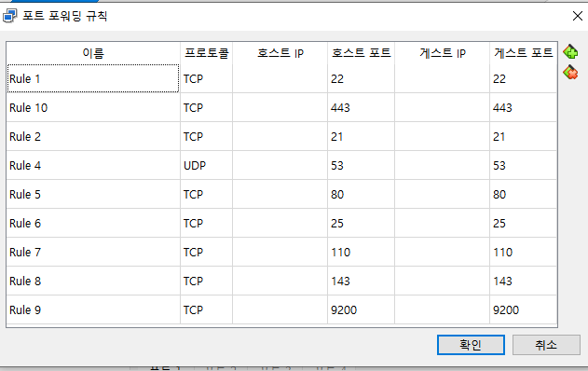Click guest port 25 of Rule 6
Screen dimensions: 588x371
523,223
